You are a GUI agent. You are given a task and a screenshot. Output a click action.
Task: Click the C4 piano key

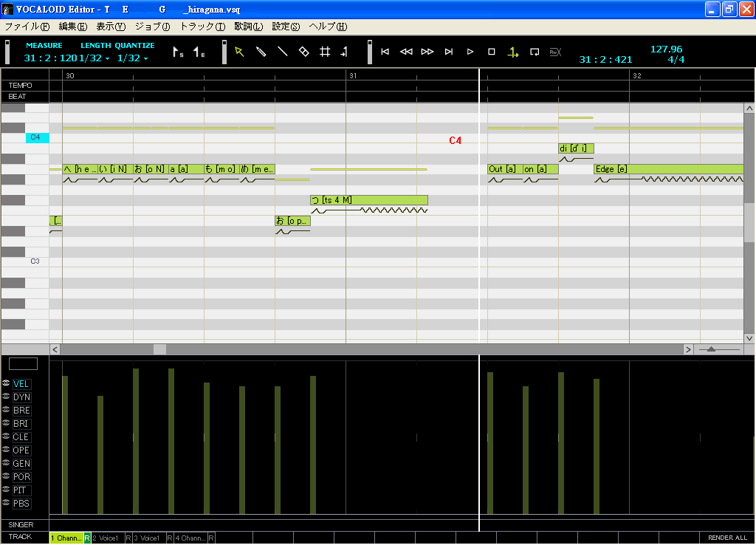click(37, 137)
